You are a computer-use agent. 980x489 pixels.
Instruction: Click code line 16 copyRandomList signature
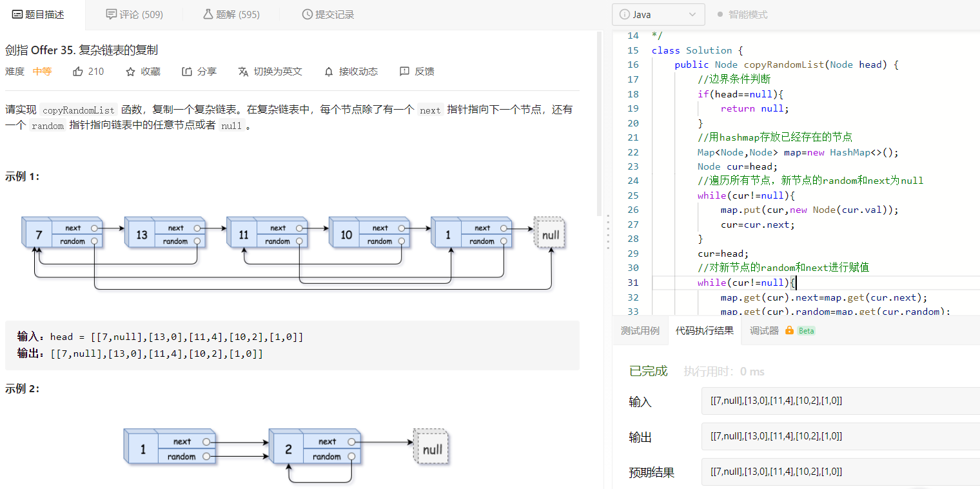(787, 65)
